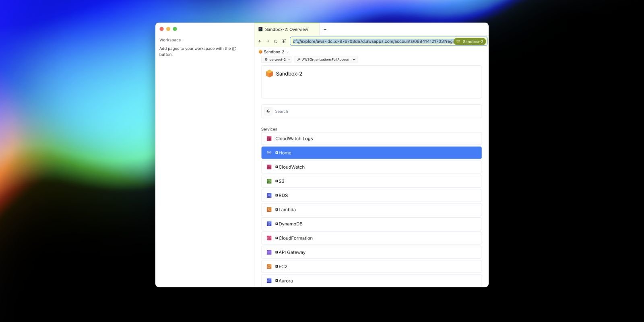Click the Lambda service icon

click(269, 210)
